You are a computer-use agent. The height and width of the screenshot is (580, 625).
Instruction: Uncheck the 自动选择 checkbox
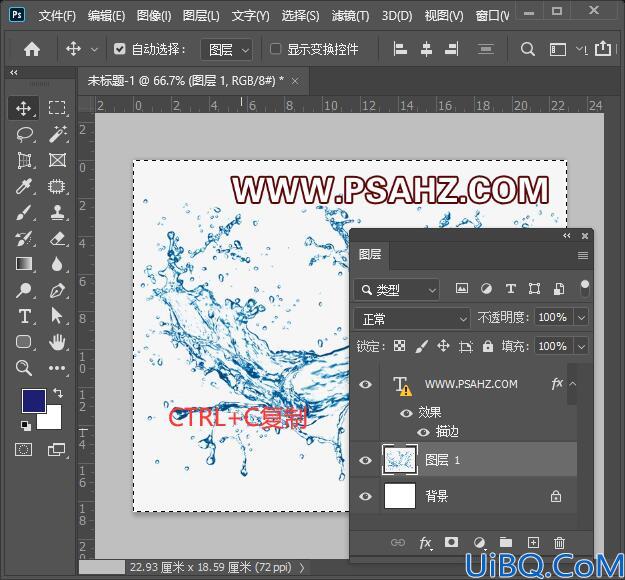[120, 49]
